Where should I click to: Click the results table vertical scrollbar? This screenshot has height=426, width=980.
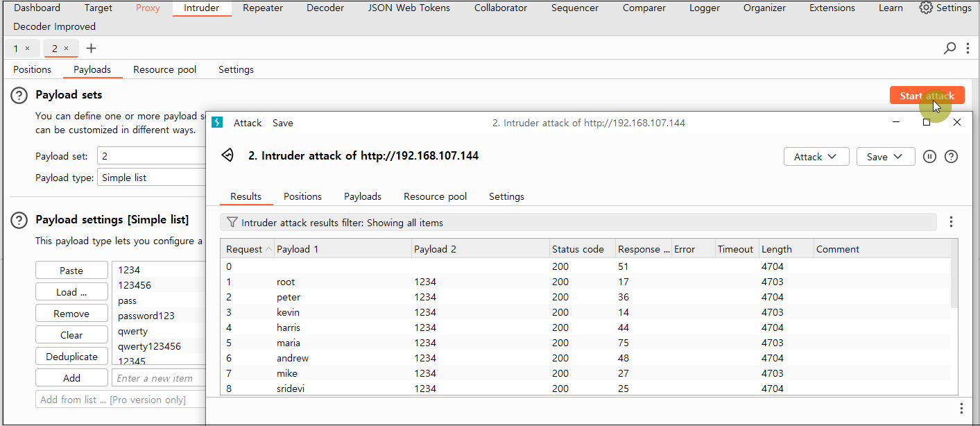[954, 284]
